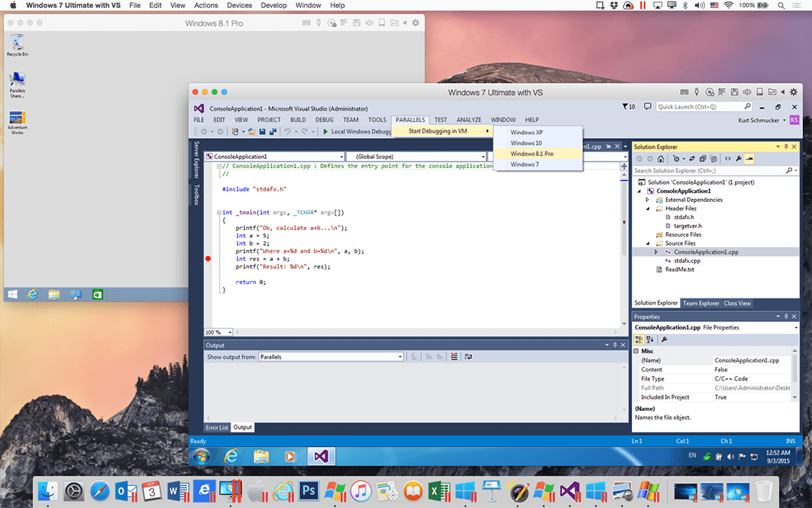Click the breakpoint red dot in the margin
Screen dimensions: 812x508
click(208, 259)
